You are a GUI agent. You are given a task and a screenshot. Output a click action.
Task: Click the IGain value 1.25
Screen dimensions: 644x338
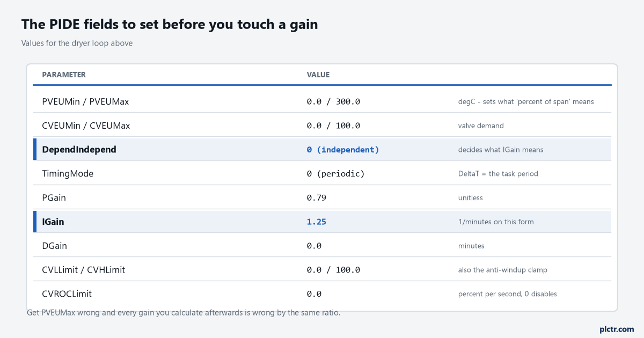pos(317,222)
